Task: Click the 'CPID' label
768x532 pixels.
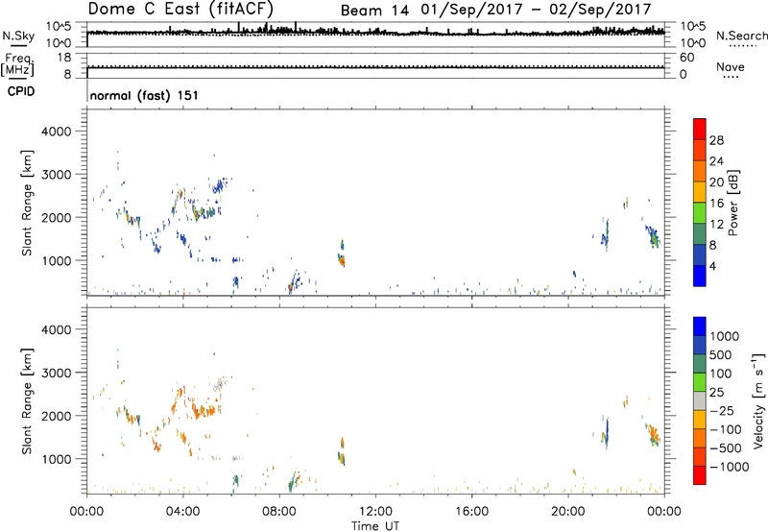Action: [x=21, y=91]
